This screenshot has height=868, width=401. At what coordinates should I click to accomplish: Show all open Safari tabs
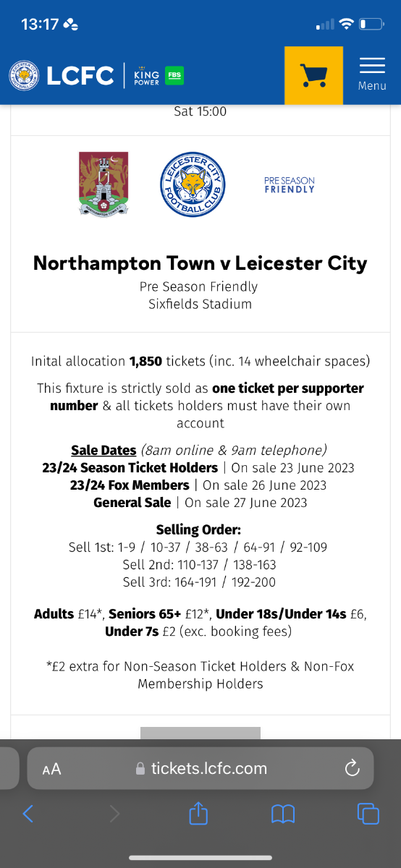tap(368, 814)
